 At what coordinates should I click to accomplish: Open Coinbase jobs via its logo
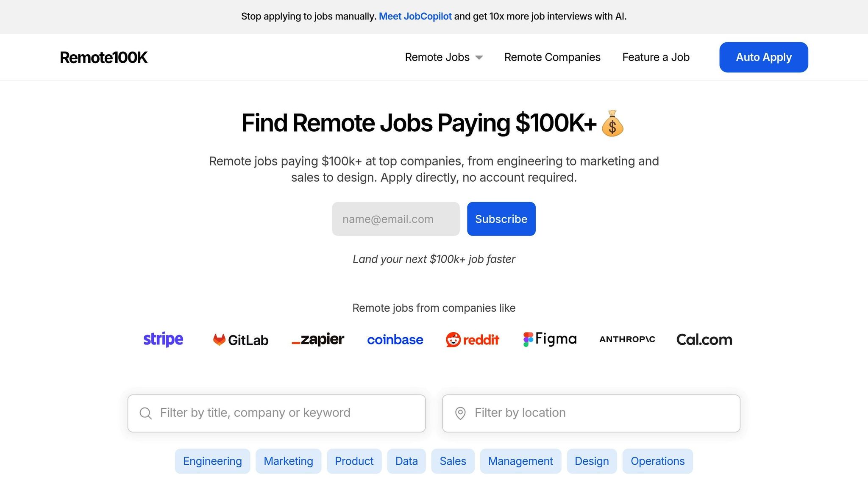tap(395, 339)
